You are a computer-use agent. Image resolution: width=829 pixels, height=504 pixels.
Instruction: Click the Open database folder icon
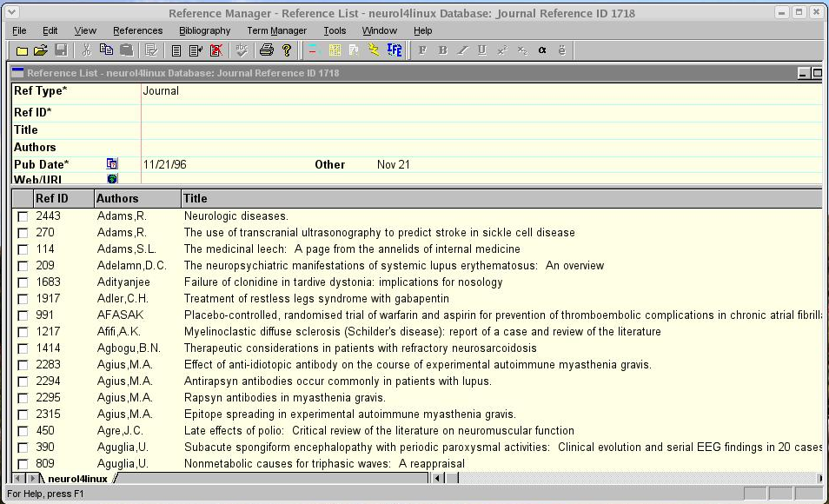pyautogui.click(x=40, y=50)
